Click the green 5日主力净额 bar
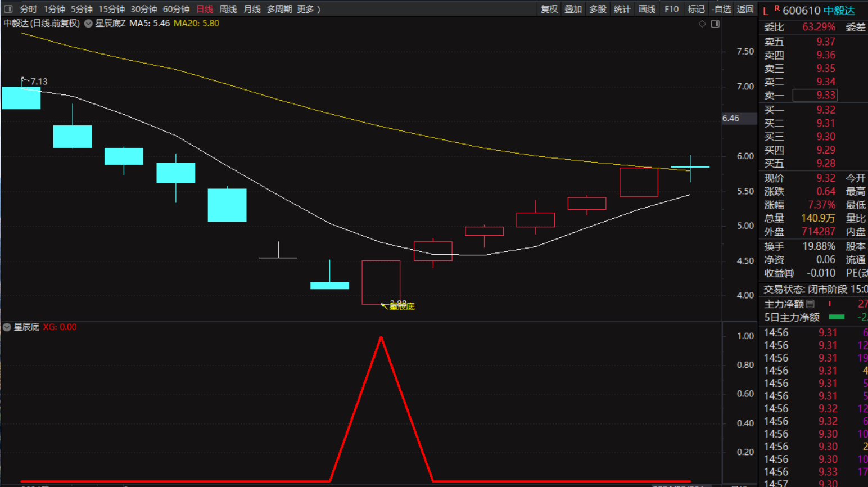The height and width of the screenshot is (487, 868). click(x=837, y=317)
